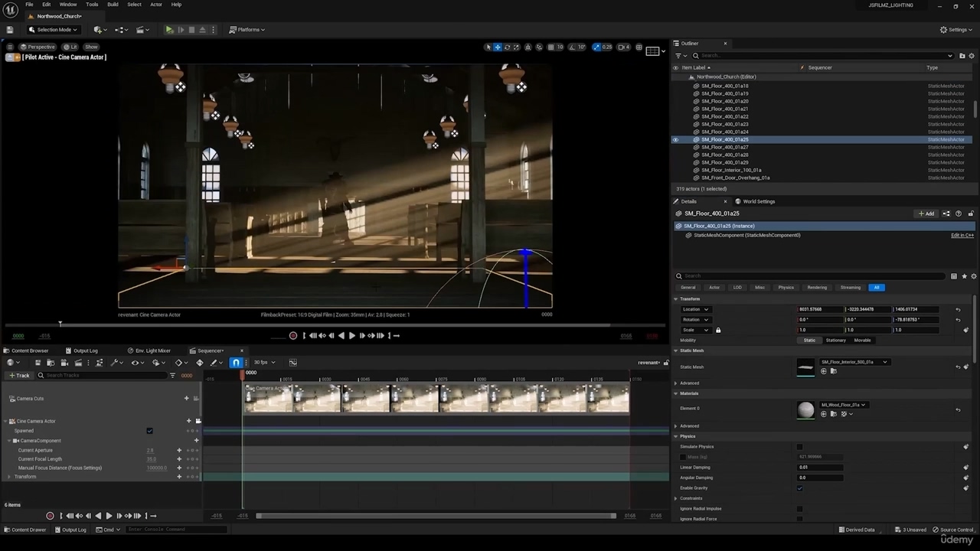Toggle visibility eye for SM_Floor_400_01a25
The width and height of the screenshot is (980, 551).
(x=675, y=140)
